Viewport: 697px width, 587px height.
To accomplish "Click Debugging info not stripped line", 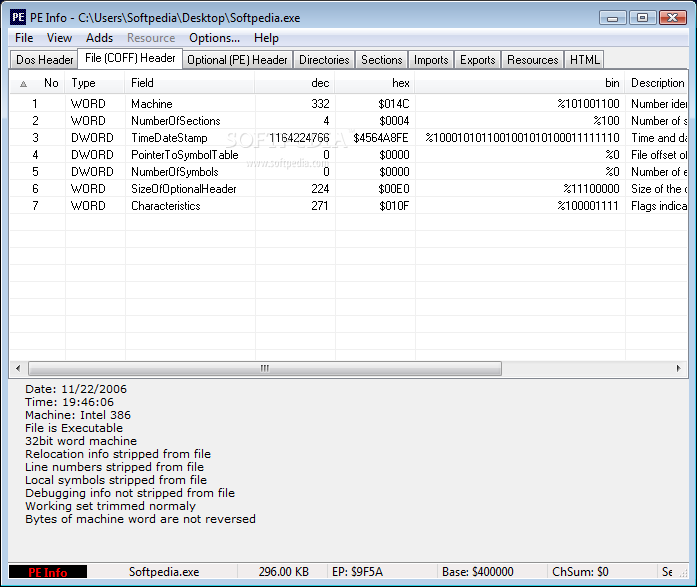I will pyautogui.click(x=130, y=493).
